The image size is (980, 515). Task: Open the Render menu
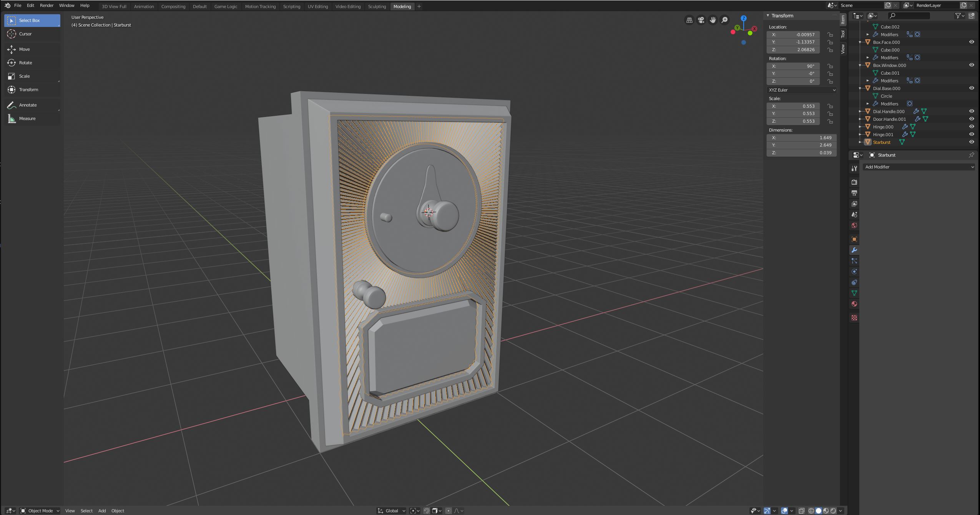tap(47, 5)
